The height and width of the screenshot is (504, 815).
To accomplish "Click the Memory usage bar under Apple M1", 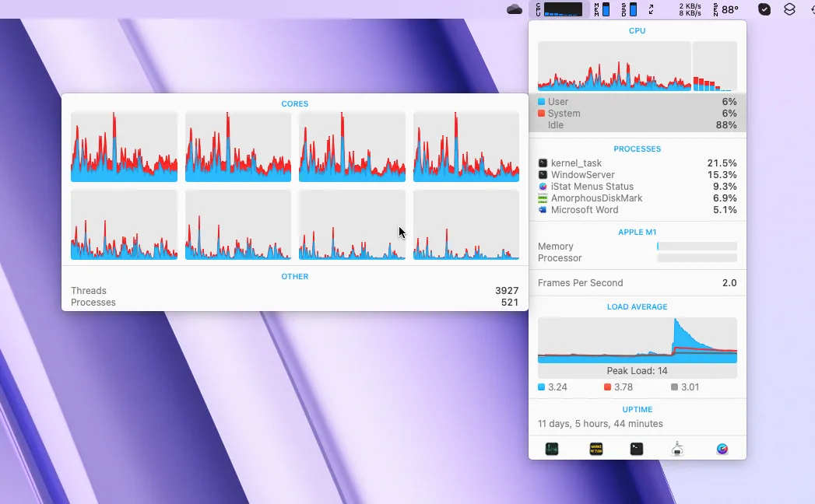I will pos(697,246).
